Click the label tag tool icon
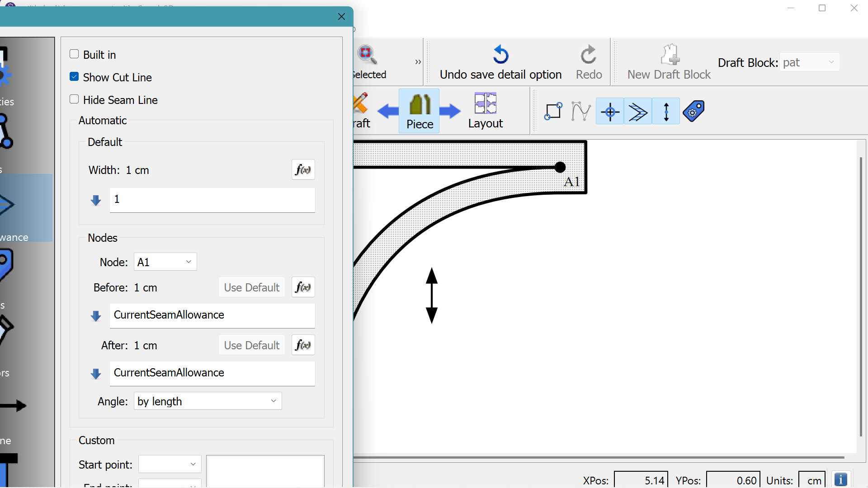Image resolution: width=868 pixels, height=488 pixels. pyautogui.click(x=693, y=111)
